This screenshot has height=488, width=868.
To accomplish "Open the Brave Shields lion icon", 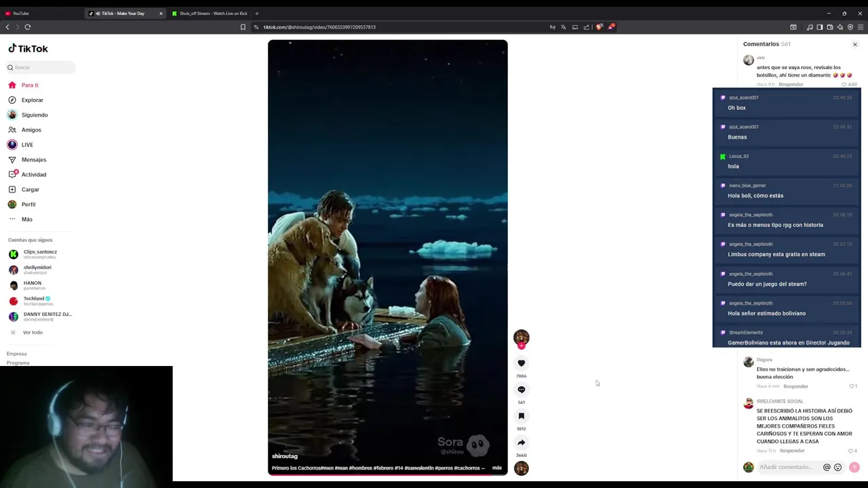I will coord(599,27).
